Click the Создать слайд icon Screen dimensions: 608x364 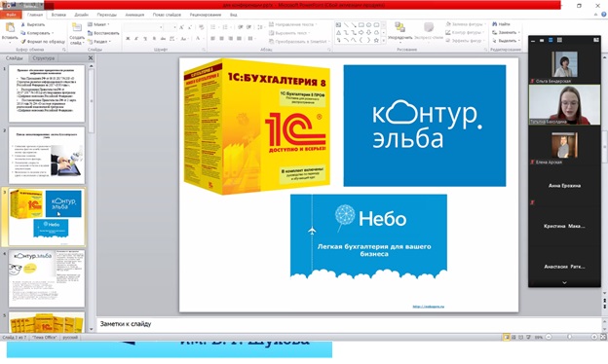[x=77, y=28]
